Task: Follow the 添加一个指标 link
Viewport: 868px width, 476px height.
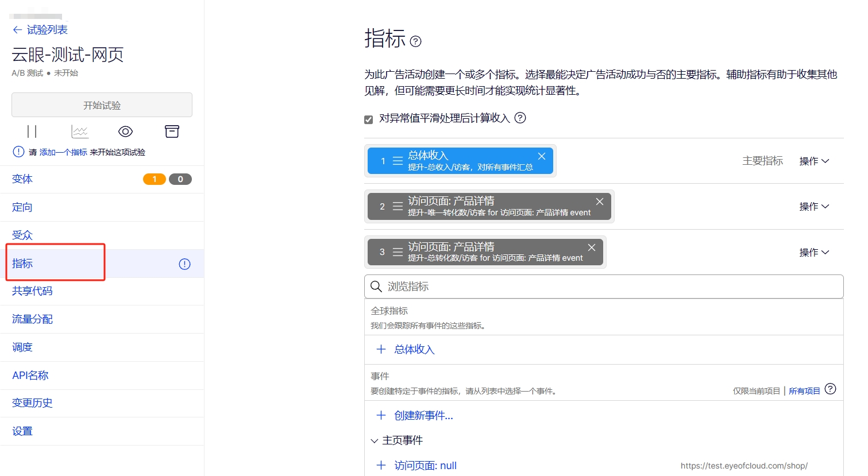Action: 63,152
